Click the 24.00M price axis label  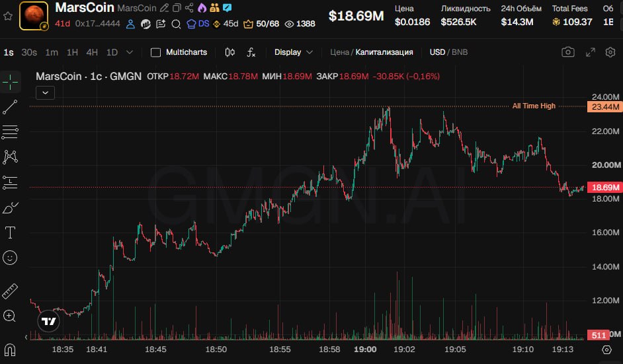click(606, 97)
